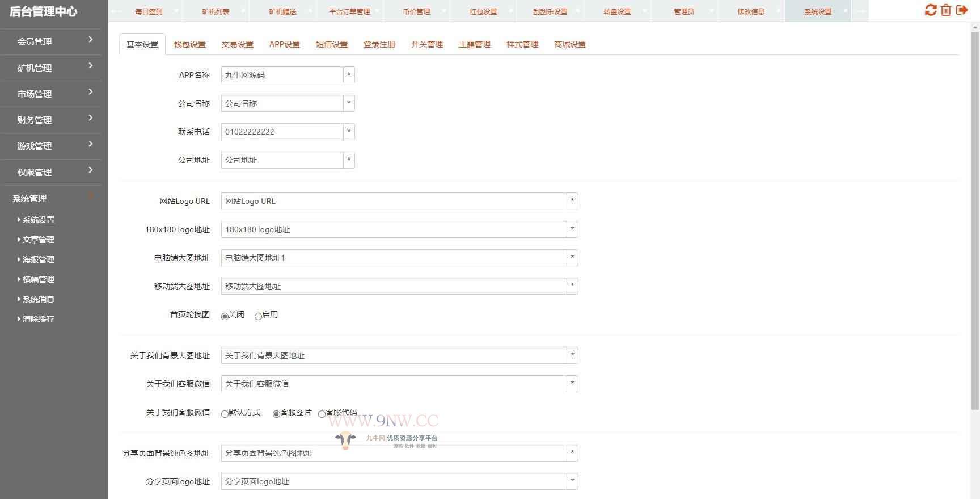Open the 登录注册 settings tab
This screenshot has height=499, width=980.
[379, 44]
